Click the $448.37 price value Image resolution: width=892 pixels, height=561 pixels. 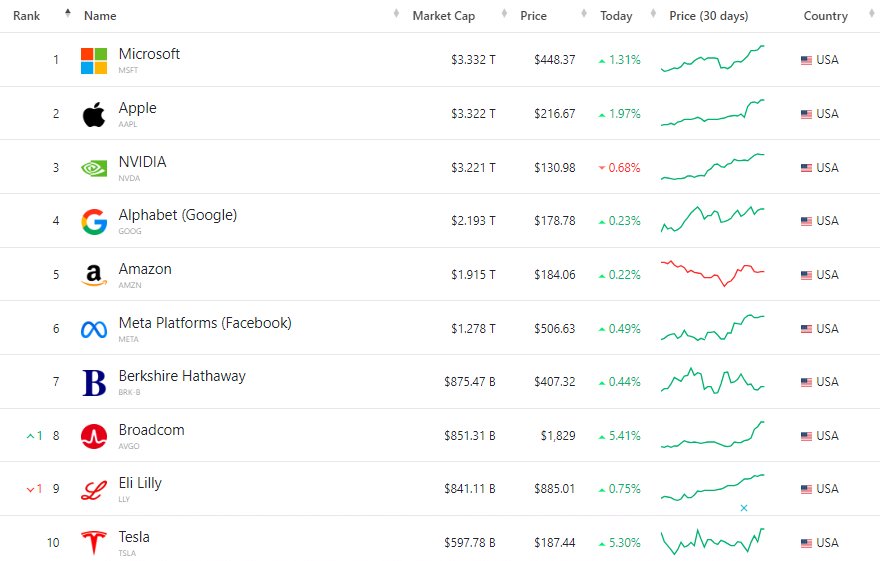pyautogui.click(x=555, y=60)
